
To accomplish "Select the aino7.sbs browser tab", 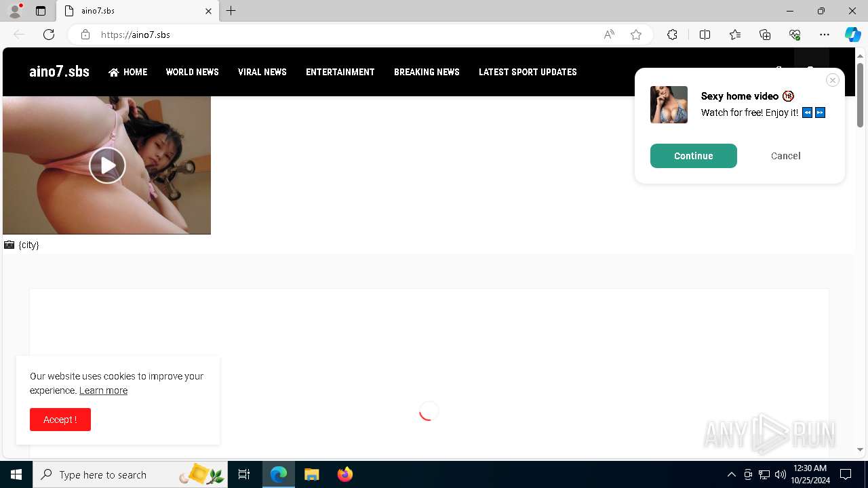I will pyautogui.click(x=138, y=11).
